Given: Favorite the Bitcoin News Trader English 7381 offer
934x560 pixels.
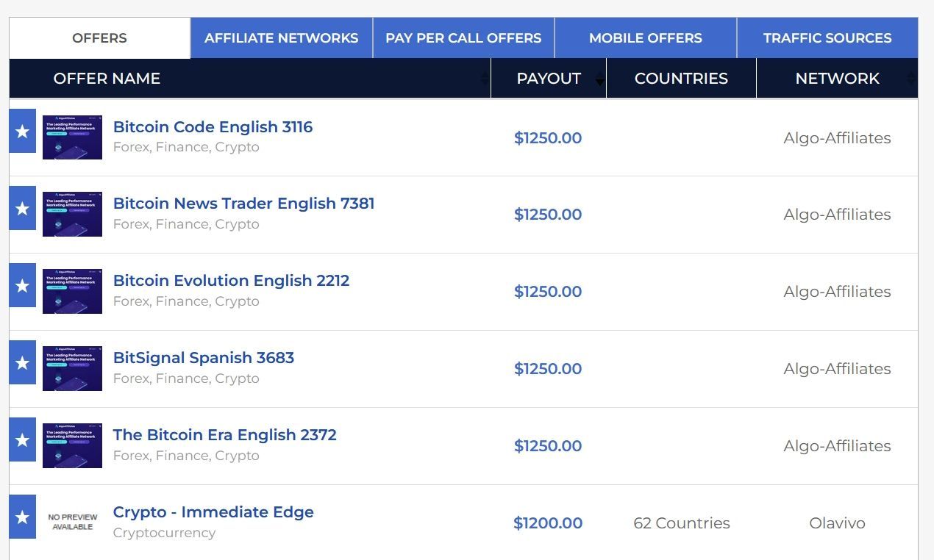Looking at the screenshot, I should tap(22, 208).
